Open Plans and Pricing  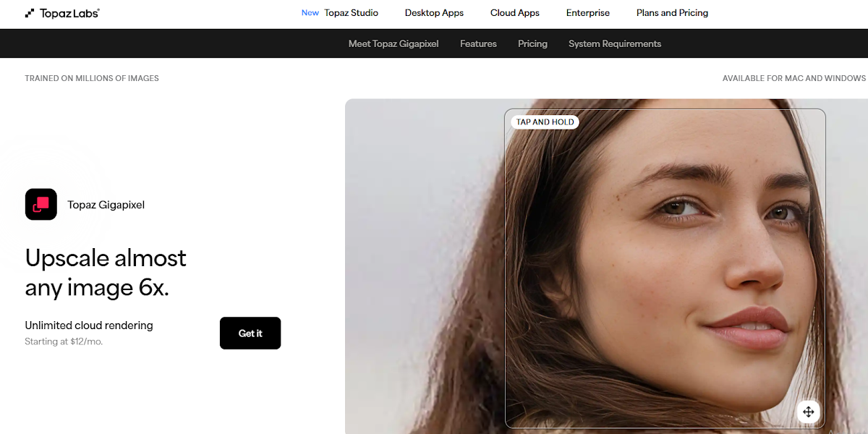pos(672,13)
